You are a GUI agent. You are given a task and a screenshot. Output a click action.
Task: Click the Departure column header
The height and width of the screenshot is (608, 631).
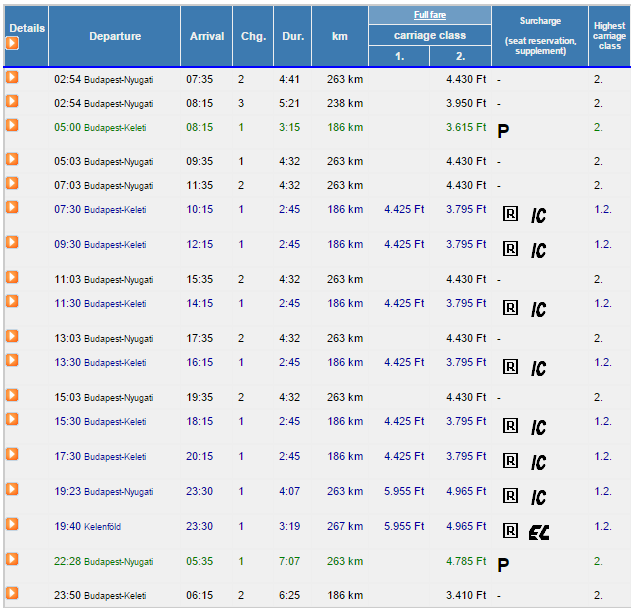click(x=115, y=36)
